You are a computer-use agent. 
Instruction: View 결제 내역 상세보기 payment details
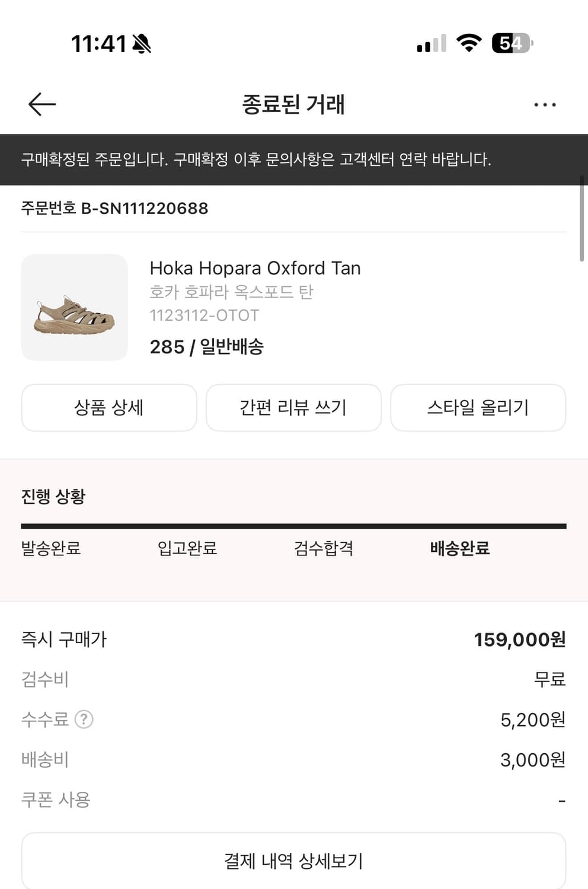pos(293,861)
